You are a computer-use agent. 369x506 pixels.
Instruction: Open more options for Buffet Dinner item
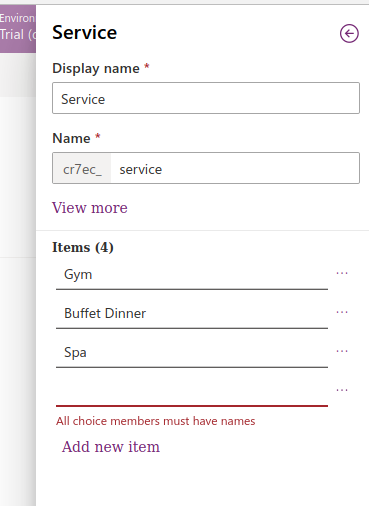(342, 312)
